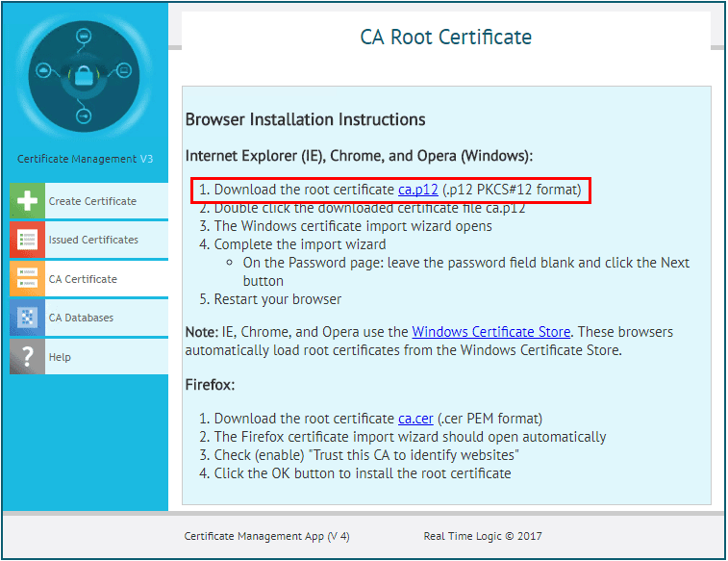
Task: Click 'Check (enable) Trust this CA' step
Action: [x=366, y=455]
